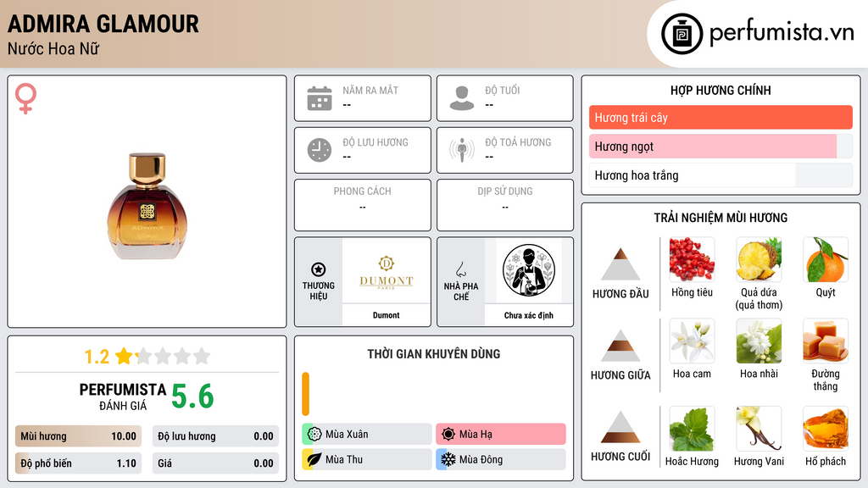Click the 1.2 star rating stars
The image size is (868, 488).
pyautogui.click(x=163, y=356)
